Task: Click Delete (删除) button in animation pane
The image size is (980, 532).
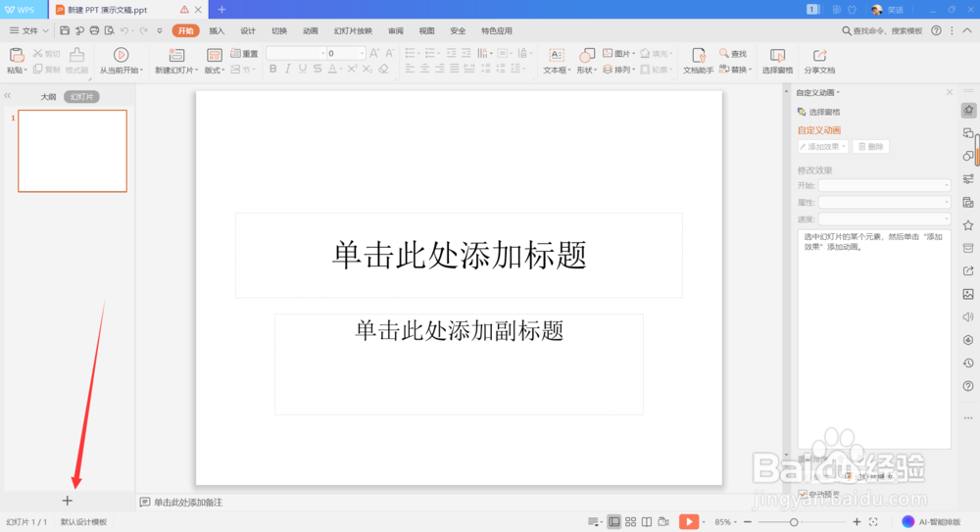Action: pyautogui.click(x=870, y=146)
